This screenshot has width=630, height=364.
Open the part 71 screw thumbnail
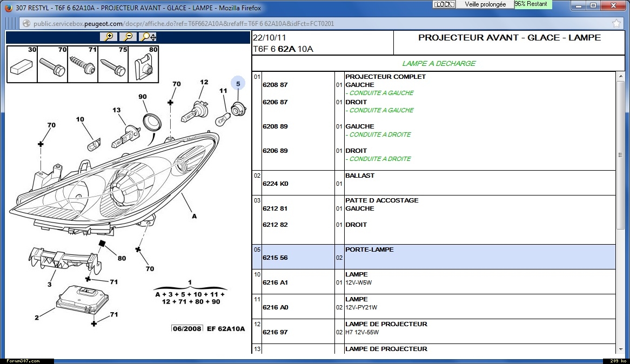[83, 64]
